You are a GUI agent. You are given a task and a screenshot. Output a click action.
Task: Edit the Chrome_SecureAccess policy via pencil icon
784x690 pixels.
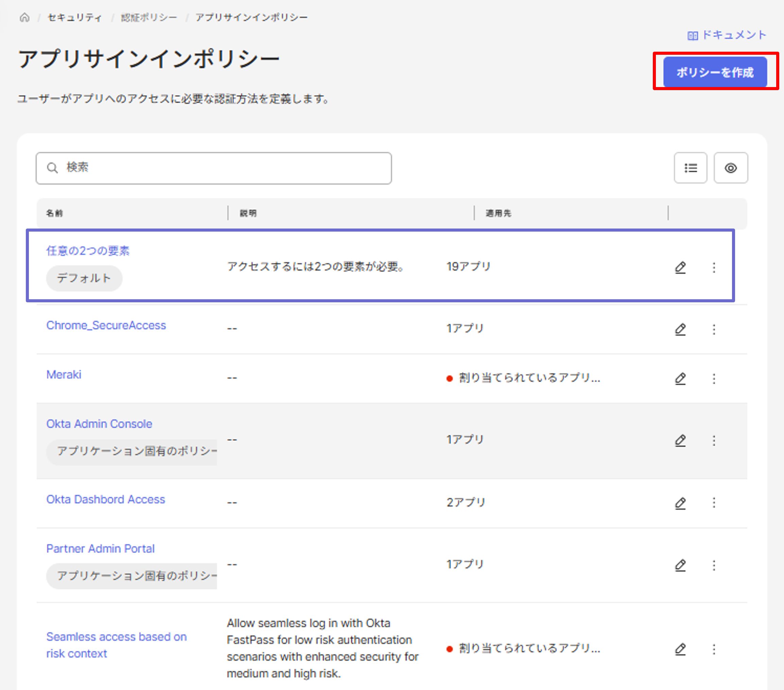[x=680, y=329]
